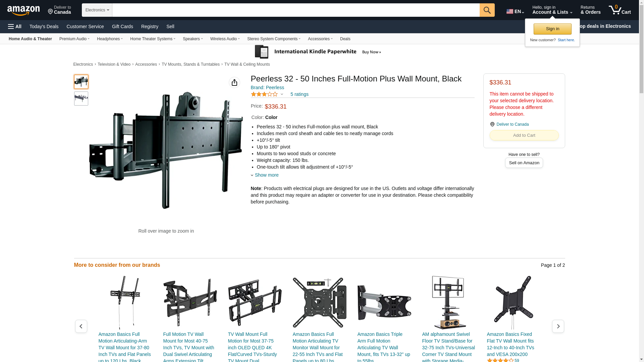Click the carousel next arrow

[558, 326]
